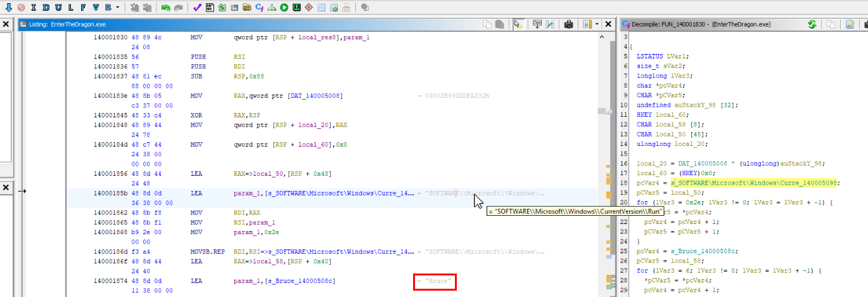Screen dimensions: 868x297
Task: Click the Listing snapshot camera icon
Action: click(x=568, y=24)
